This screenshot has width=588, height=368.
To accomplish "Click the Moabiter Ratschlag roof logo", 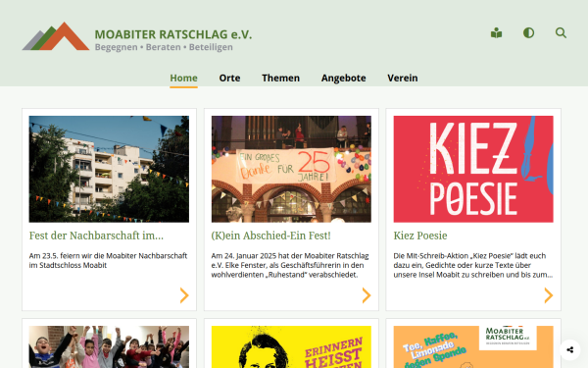I will [56, 36].
